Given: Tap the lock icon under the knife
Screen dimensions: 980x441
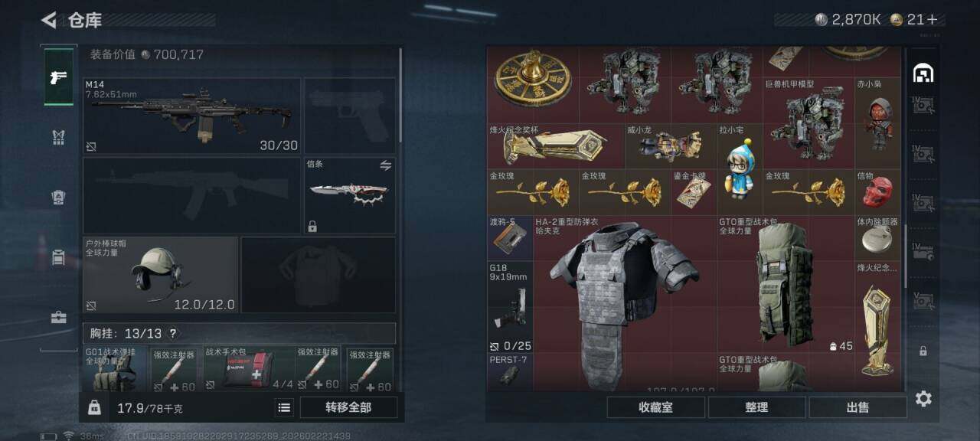Looking at the screenshot, I should pos(312,226).
